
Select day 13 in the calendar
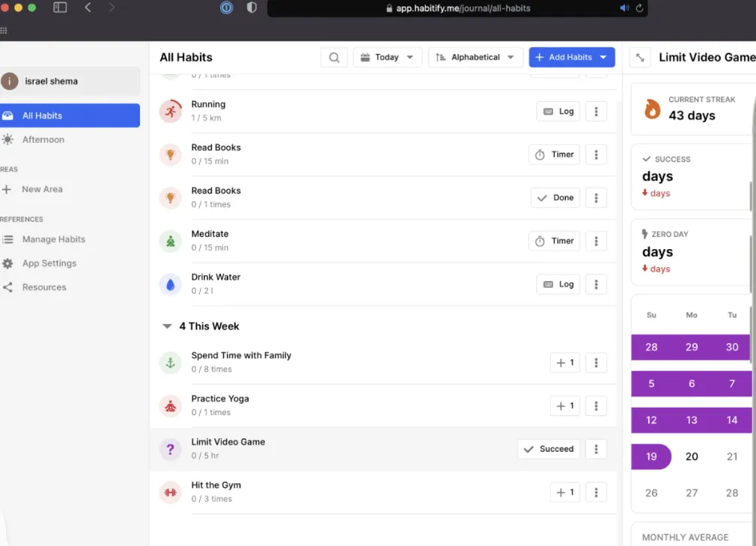(x=692, y=420)
